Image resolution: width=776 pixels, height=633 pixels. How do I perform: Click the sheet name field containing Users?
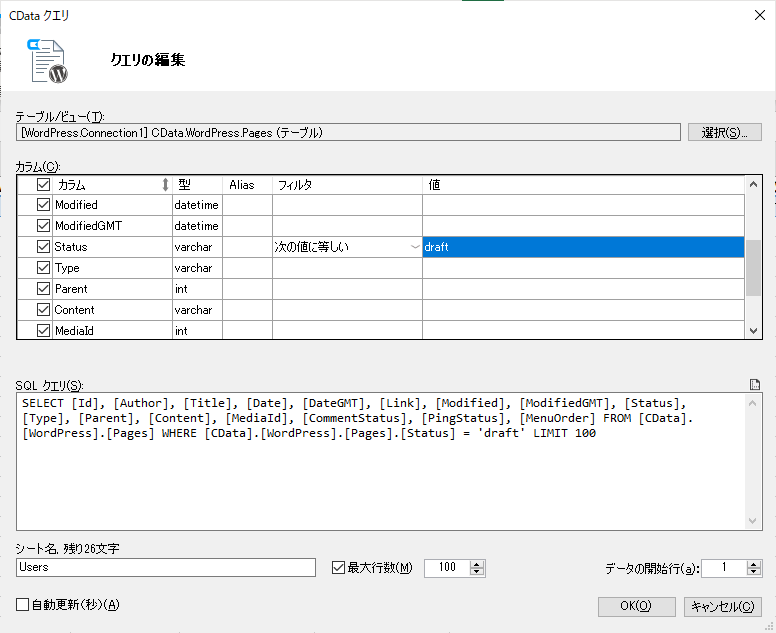click(166, 568)
